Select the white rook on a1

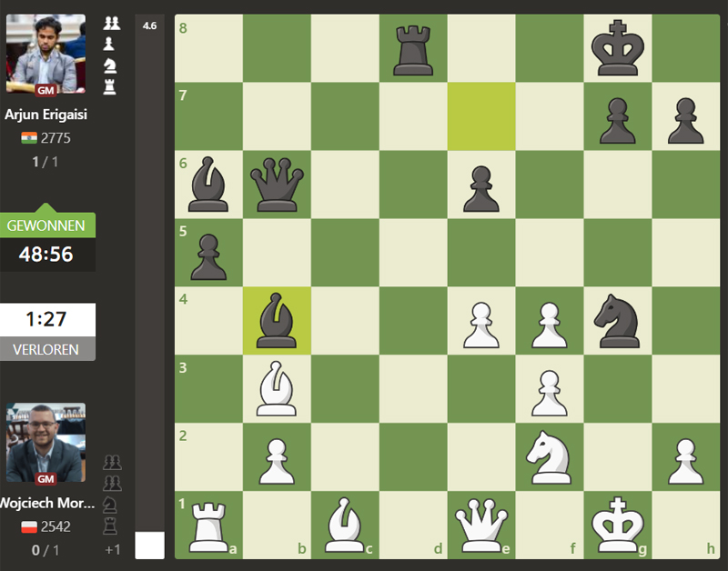(208, 525)
